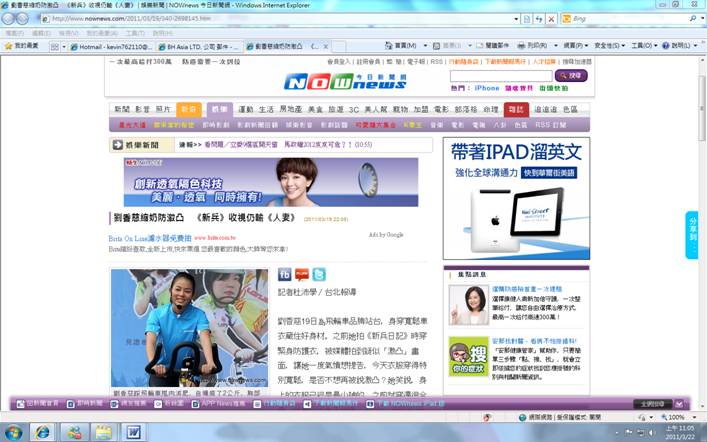Share article via the Plurk icon
Image resolution: width=707 pixels, height=442 pixels.
302,274
